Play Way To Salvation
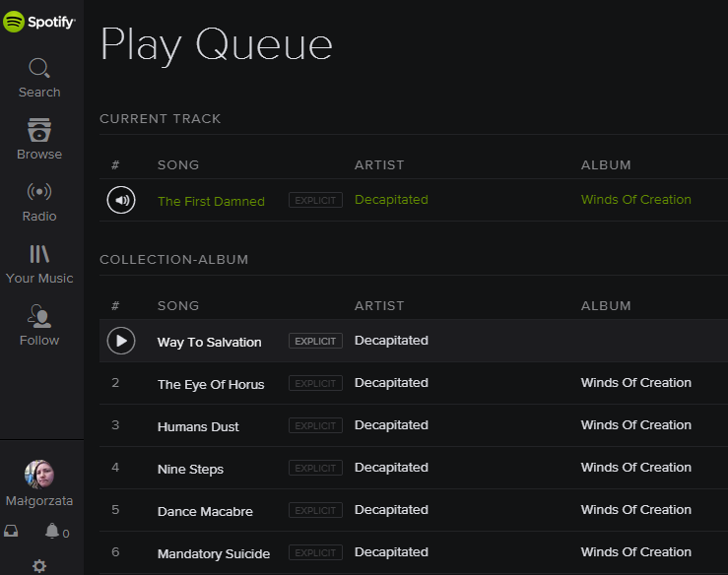This screenshot has width=728, height=575. point(121,341)
